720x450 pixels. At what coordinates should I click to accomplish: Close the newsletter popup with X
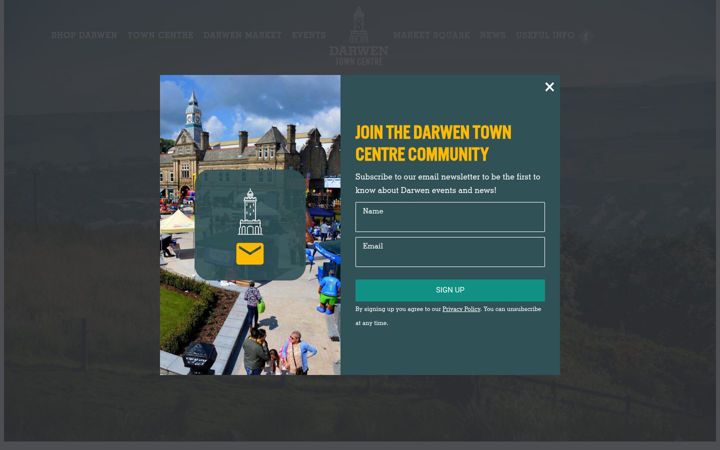(x=549, y=87)
